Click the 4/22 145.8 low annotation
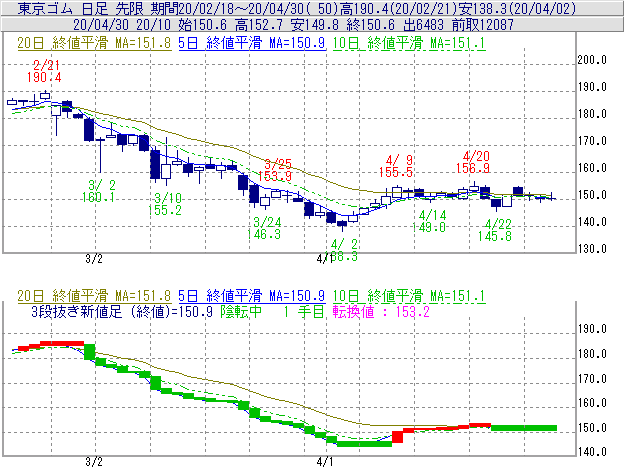 [495, 230]
